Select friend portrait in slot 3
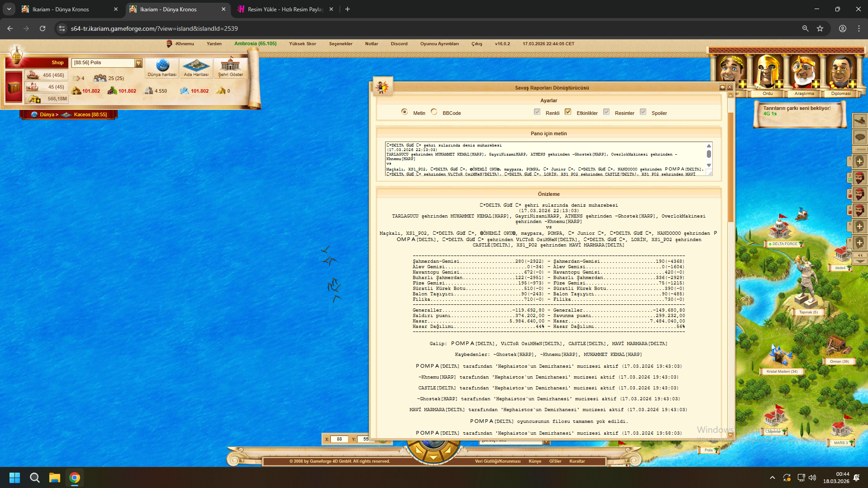 pos(859,194)
